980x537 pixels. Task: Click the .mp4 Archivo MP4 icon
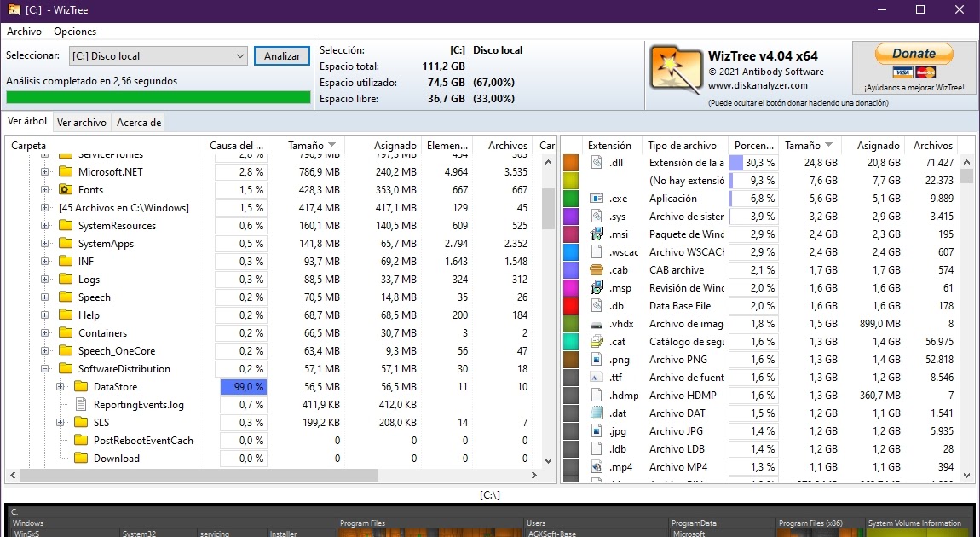597,467
